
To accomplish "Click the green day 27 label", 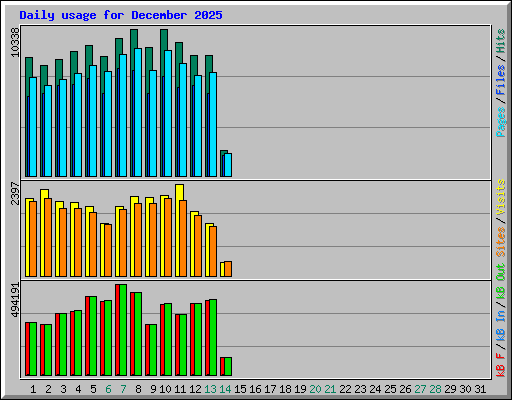I will [x=420, y=389].
